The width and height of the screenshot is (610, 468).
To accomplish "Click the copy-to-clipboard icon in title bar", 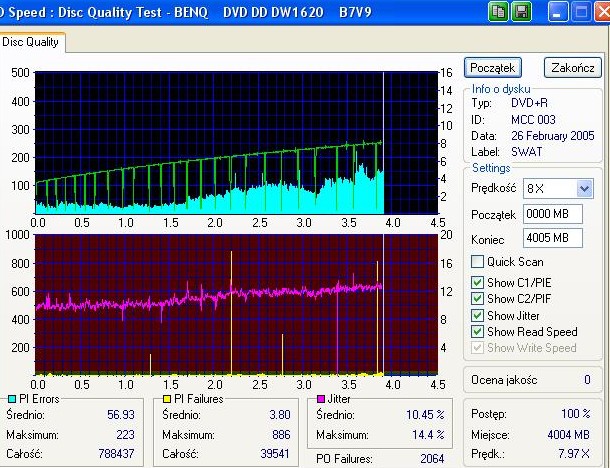I will [498, 12].
